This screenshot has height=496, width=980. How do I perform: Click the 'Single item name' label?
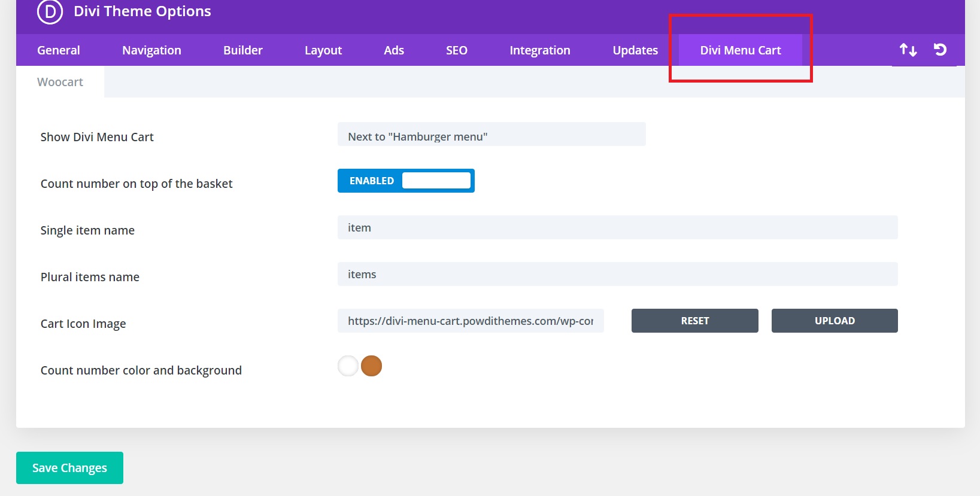pyautogui.click(x=87, y=230)
